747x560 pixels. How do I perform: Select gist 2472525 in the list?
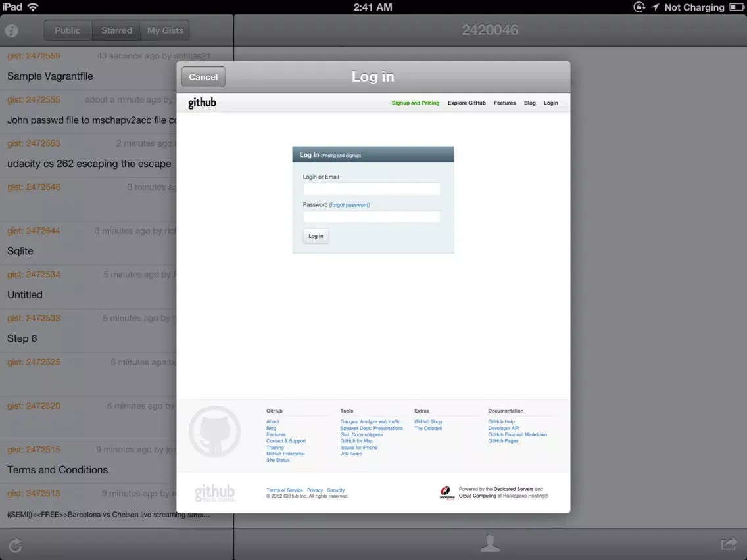88,375
